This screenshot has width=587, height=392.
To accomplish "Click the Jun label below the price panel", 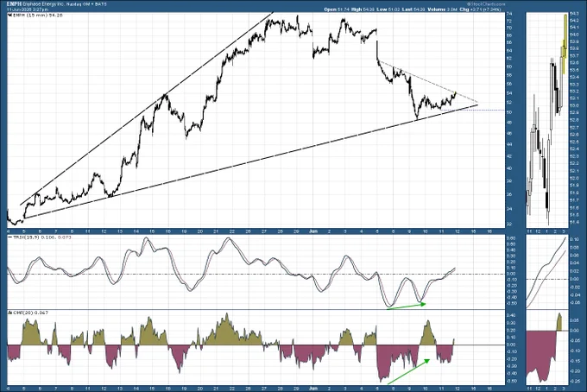I will coord(313,231).
